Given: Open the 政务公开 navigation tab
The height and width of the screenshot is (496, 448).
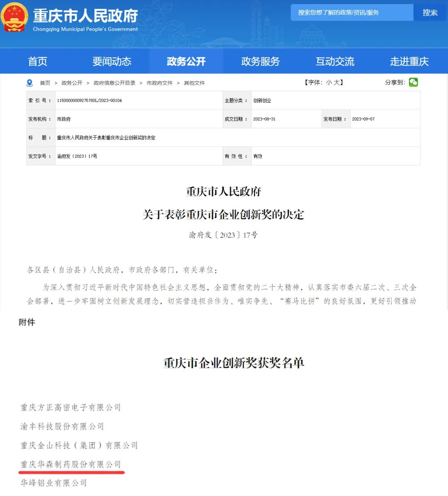Looking at the screenshot, I should (186, 61).
